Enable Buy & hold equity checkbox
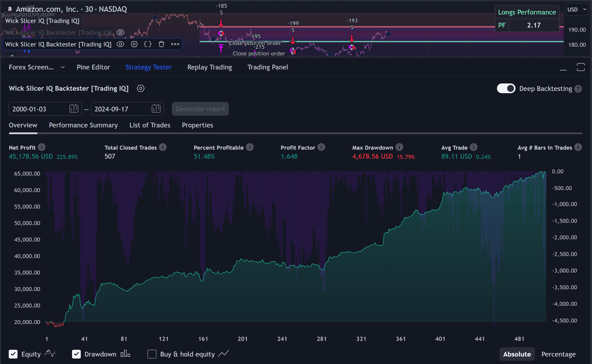The image size is (592, 364). (152, 354)
